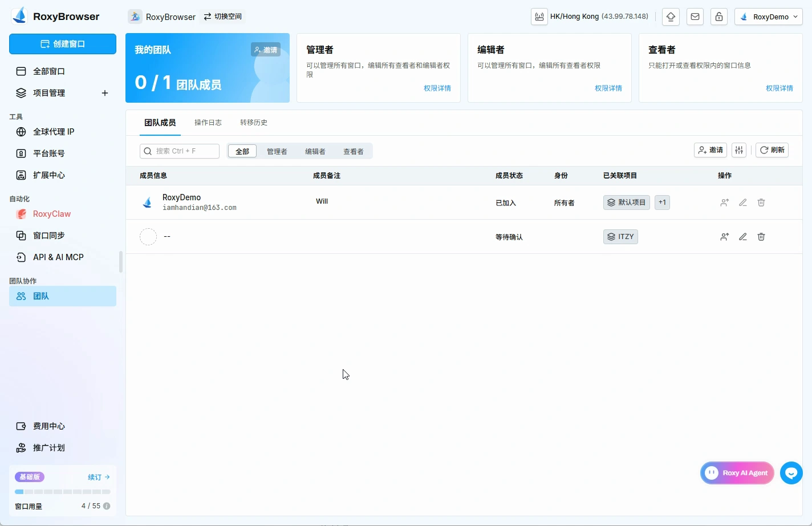Open the column settings sliders icon
Screen dimensions: 812x526
point(739,150)
